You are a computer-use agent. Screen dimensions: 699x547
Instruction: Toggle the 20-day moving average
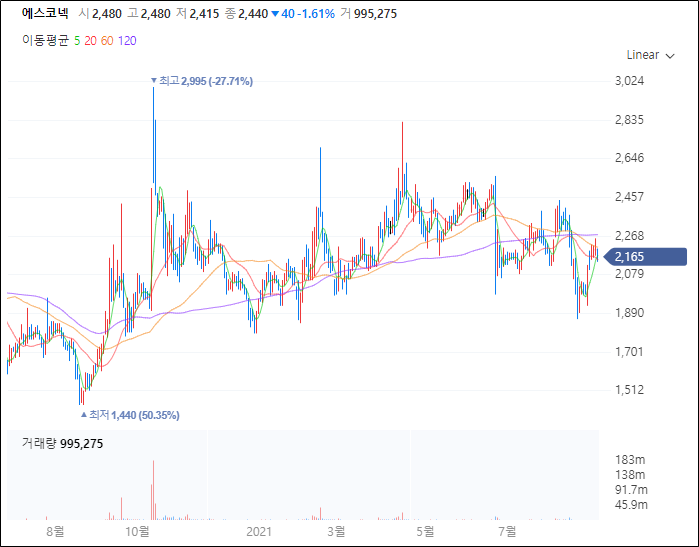tap(90, 41)
